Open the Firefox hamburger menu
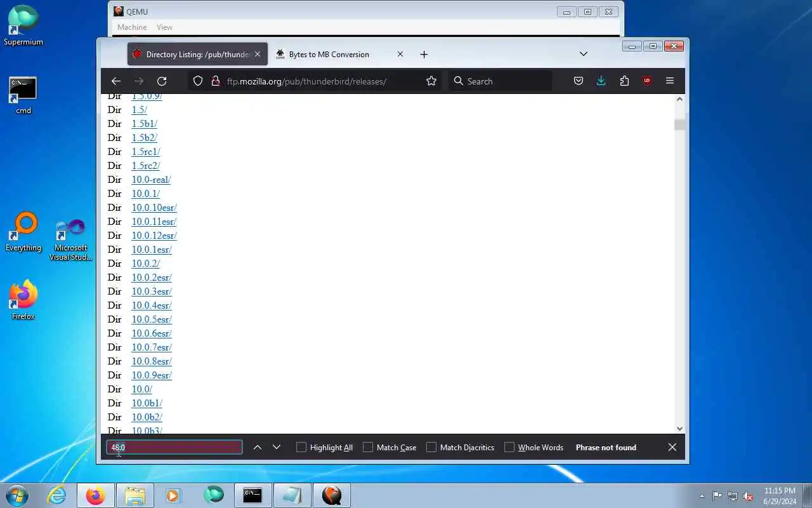The width and height of the screenshot is (812, 508). click(670, 81)
